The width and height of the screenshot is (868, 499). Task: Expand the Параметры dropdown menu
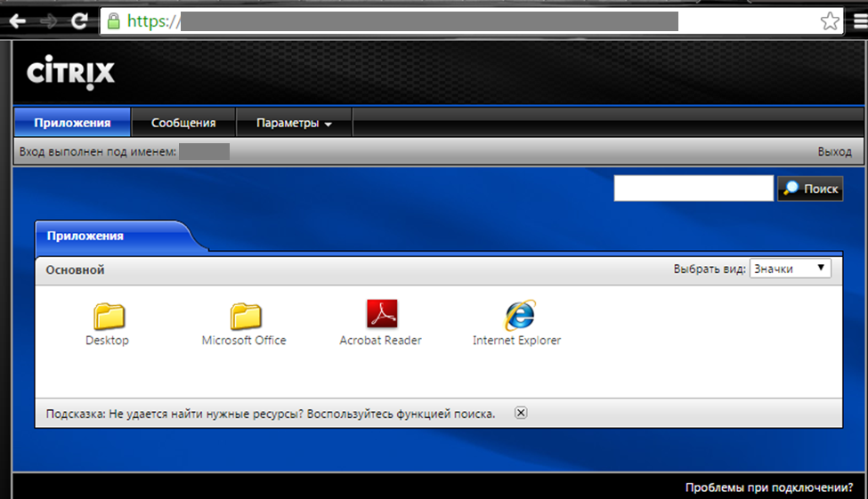tap(294, 122)
